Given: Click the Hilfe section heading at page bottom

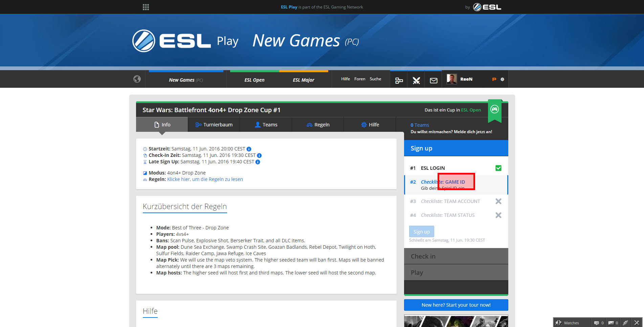Looking at the screenshot, I should 150,311.
